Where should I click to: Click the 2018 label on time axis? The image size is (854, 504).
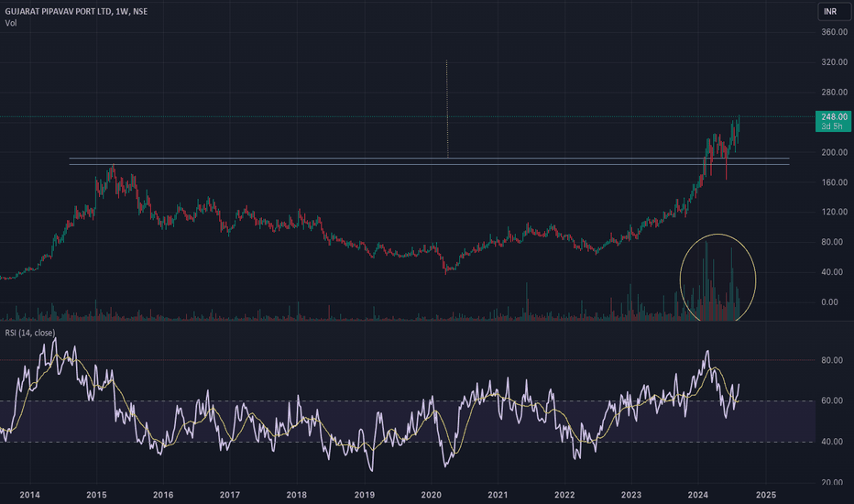tap(296, 495)
